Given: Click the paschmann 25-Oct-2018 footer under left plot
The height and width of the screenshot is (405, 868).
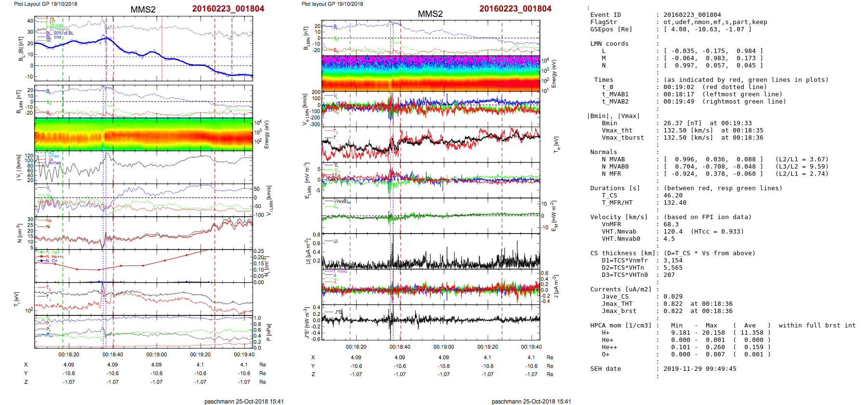Looking at the screenshot, I should (243, 401).
